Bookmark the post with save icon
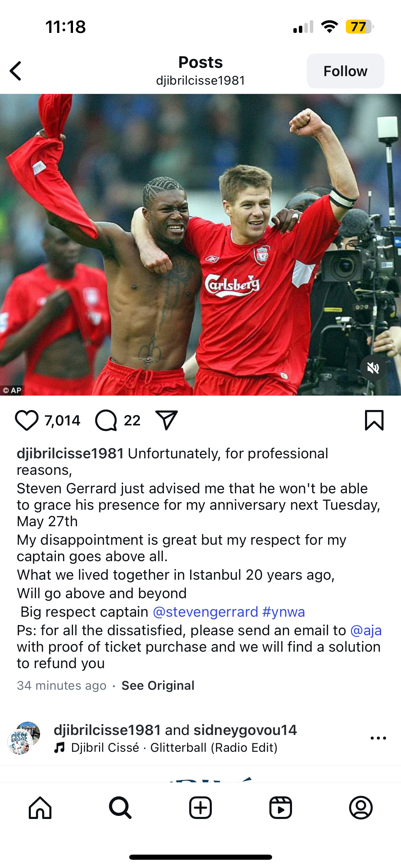 pos(374,420)
